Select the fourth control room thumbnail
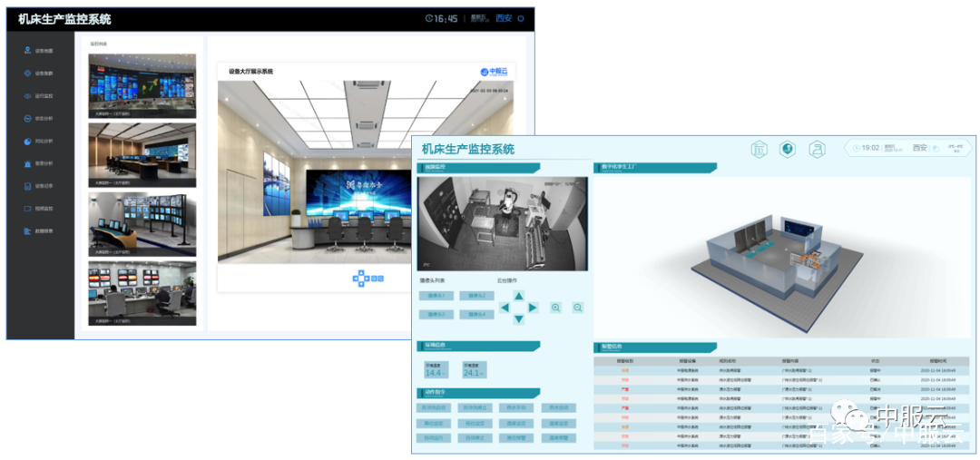 click(x=142, y=293)
